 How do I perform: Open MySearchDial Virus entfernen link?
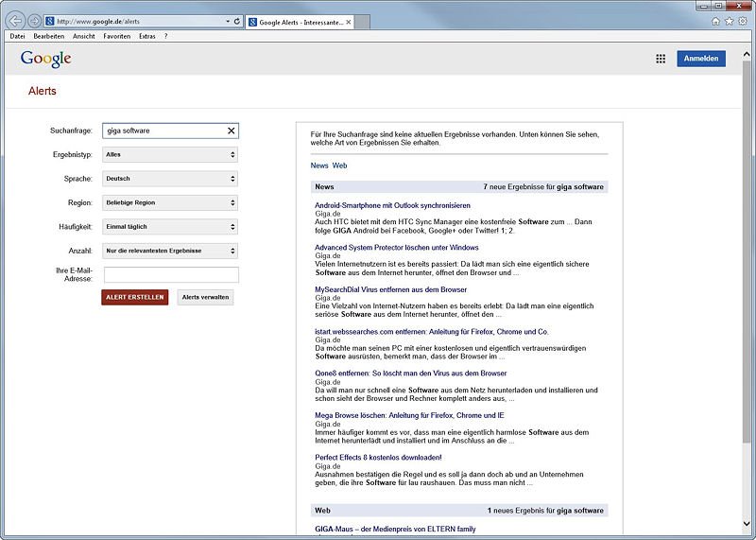click(x=391, y=289)
